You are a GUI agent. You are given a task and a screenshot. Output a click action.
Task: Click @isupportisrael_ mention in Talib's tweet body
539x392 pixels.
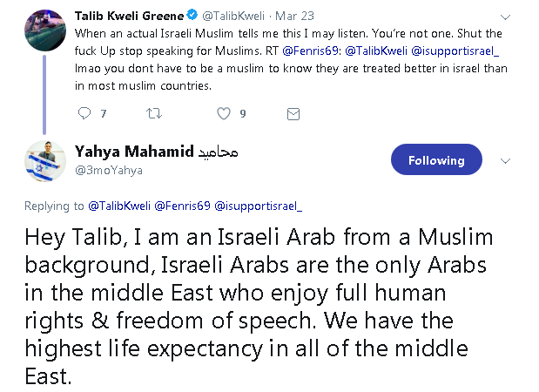pos(442,50)
